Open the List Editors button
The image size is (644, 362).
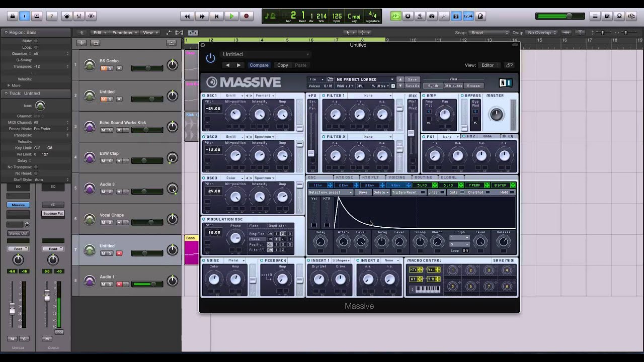(595, 16)
